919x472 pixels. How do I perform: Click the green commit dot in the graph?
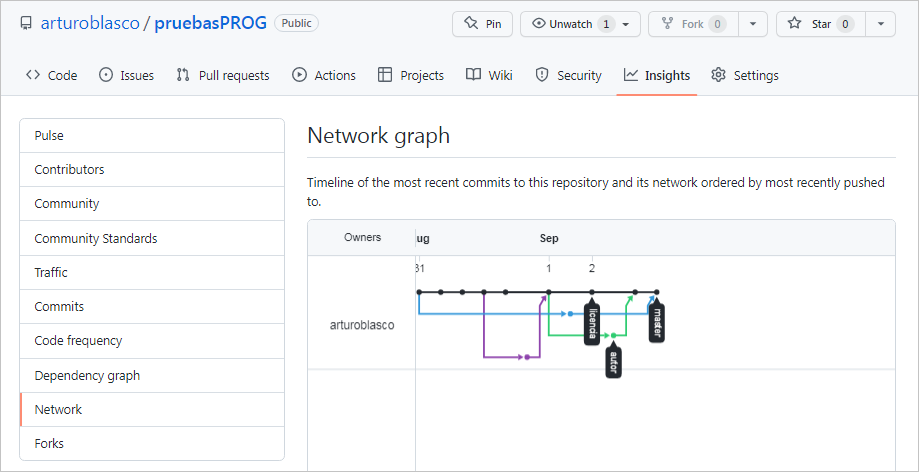614,335
